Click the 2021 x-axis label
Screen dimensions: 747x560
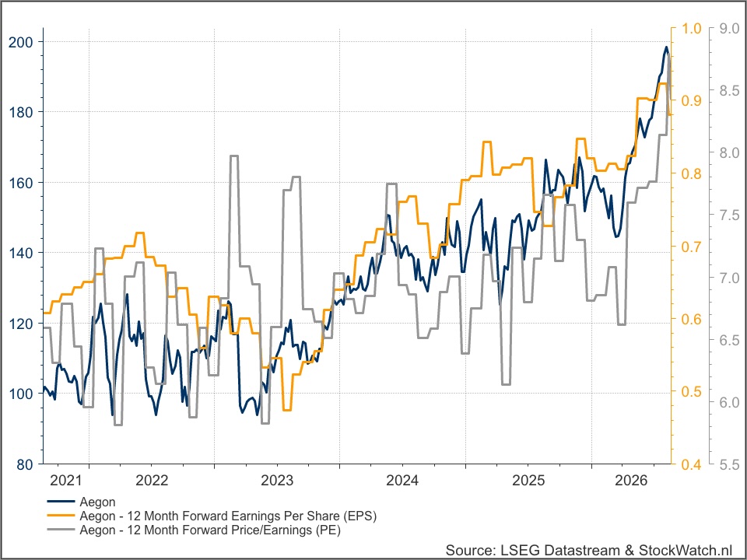click(65, 480)
